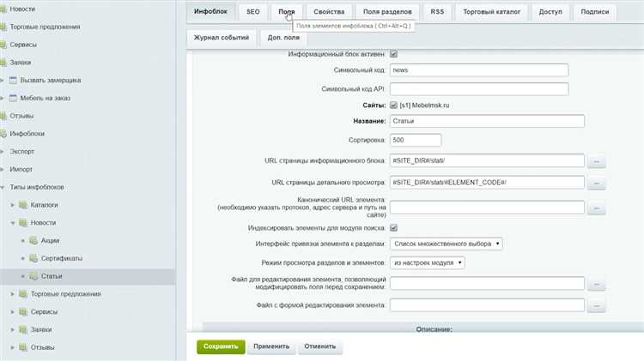Click the Сортировка field with 500
This screenshot has width=644, height=361.
416,140
